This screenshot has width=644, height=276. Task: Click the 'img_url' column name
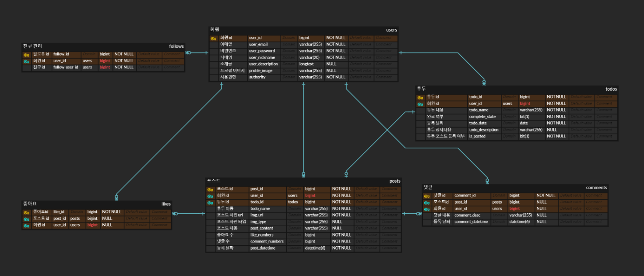coord(257,216)
